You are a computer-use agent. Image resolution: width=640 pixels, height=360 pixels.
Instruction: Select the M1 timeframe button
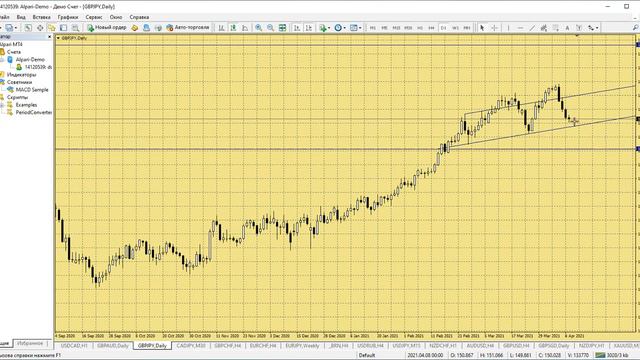pos(373,28)
